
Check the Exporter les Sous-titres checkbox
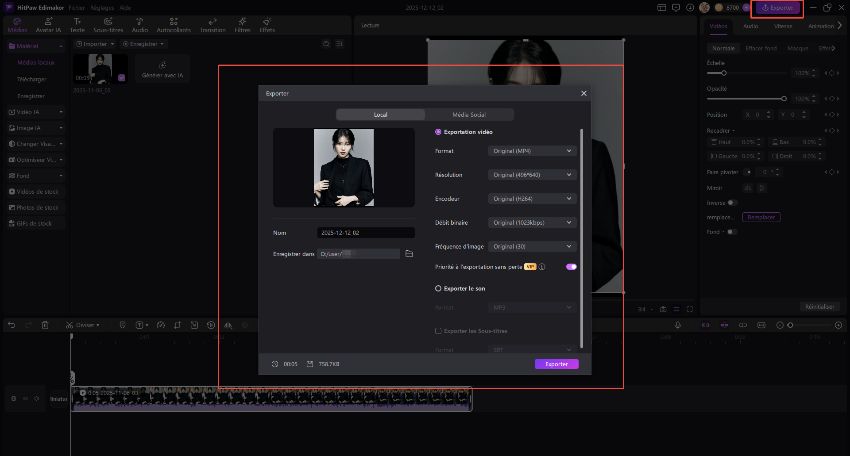(x=438, y=330)
